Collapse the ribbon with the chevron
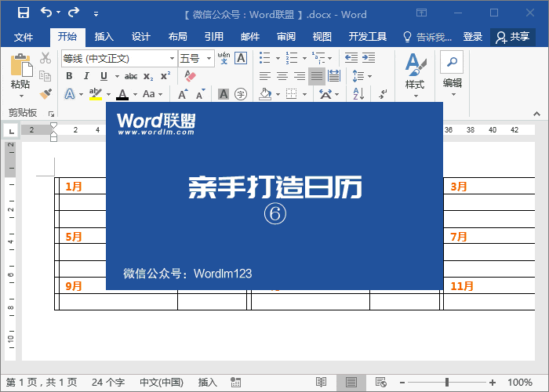 point(536,114)
